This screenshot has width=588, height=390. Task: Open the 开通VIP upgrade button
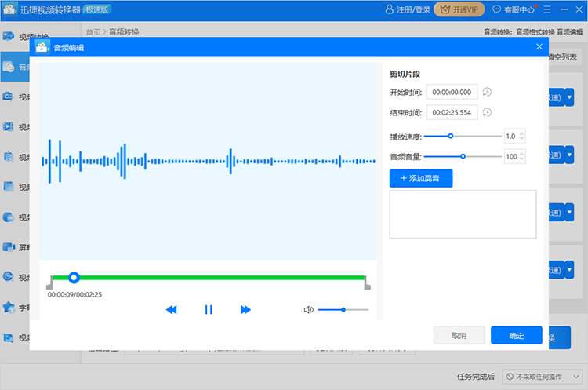[459, 9]
